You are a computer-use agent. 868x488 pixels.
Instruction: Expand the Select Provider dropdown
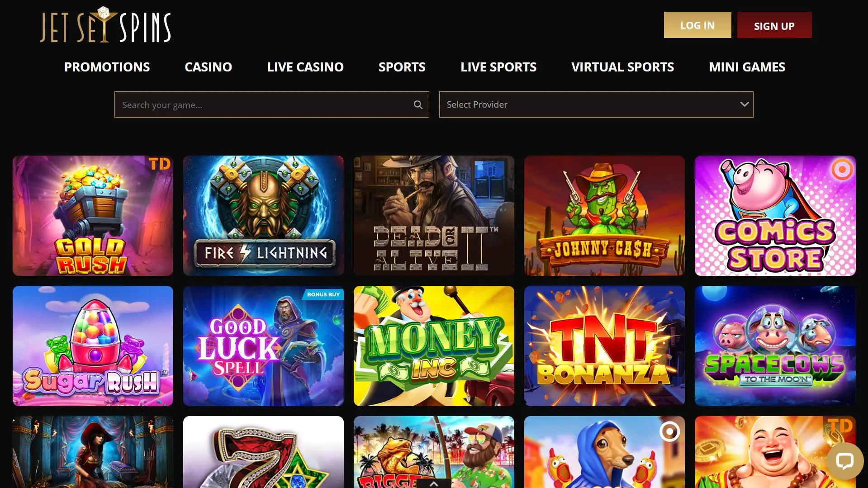(x=596, y=104)
